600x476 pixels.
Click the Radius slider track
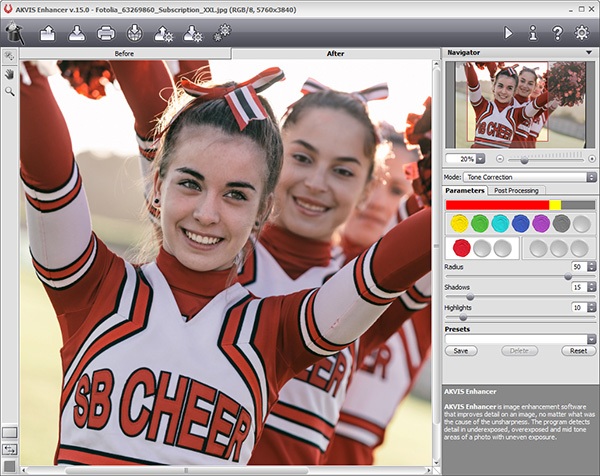coord(520,276)
